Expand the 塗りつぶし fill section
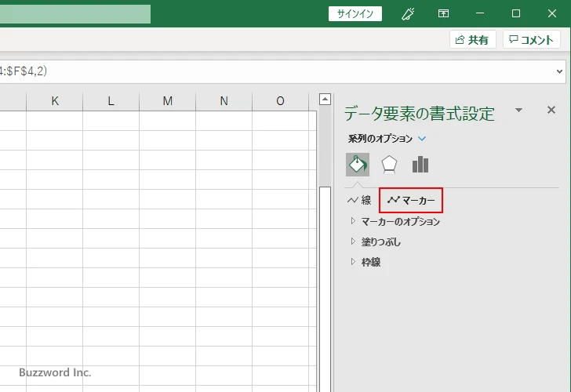Viewport: 571px width, 392px height. click(x=376, y=242)
